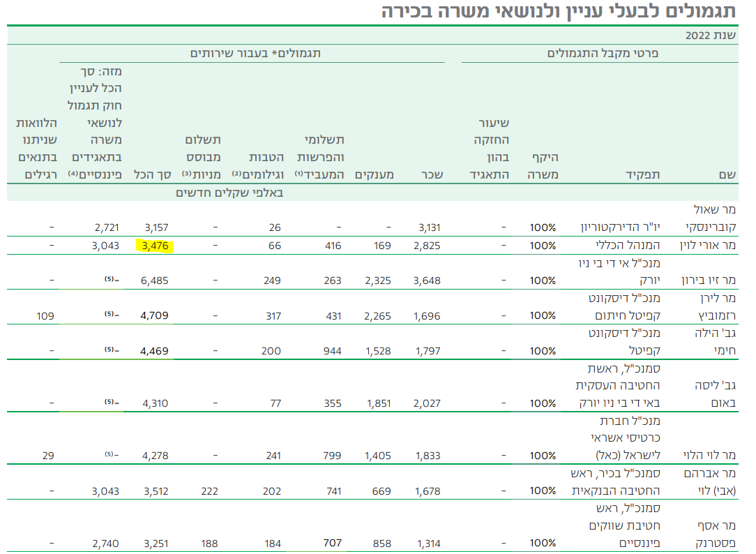Screen dimensions: 756x554
Task: Click the מענקים column header
Action: click(x=374, y=174)
